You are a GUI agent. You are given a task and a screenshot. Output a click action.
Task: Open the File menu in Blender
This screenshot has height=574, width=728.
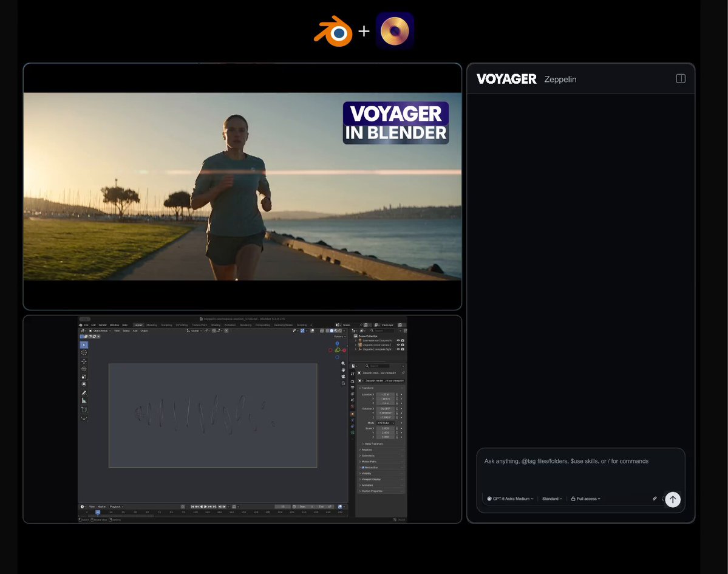click(86, 325)
